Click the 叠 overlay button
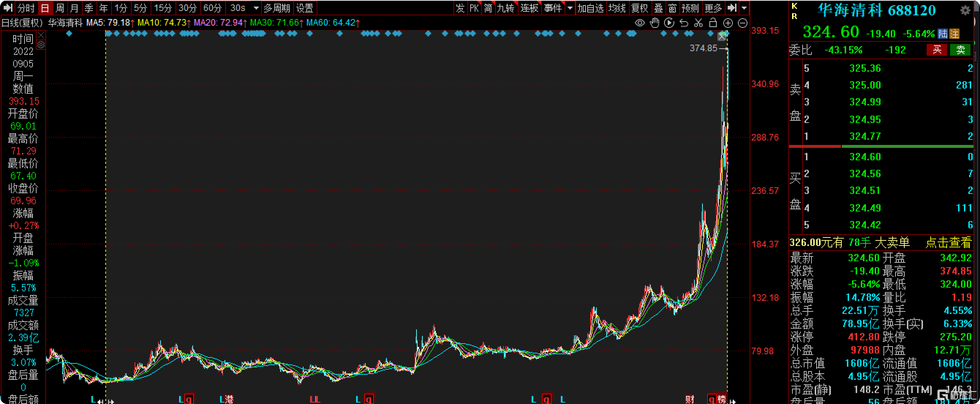 (659, 8)
